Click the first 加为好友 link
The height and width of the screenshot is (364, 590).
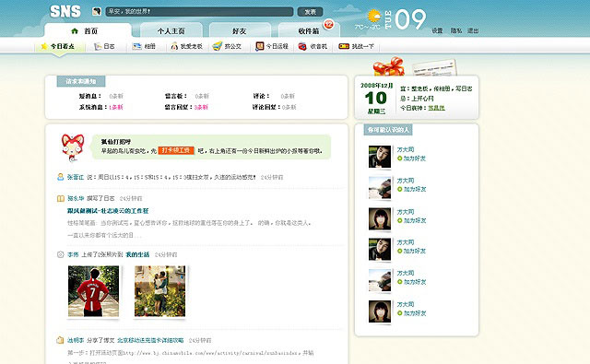coord(411,159)
